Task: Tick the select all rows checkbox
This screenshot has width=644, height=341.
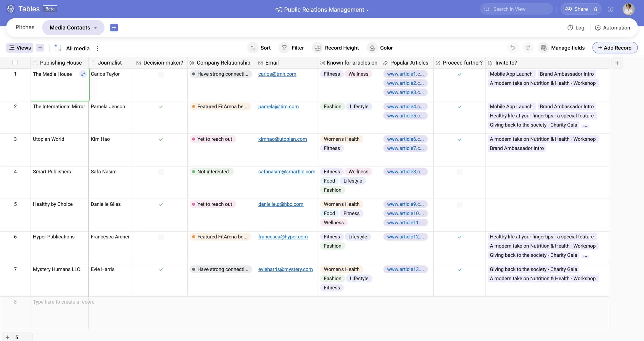Action: pos(15,63)
